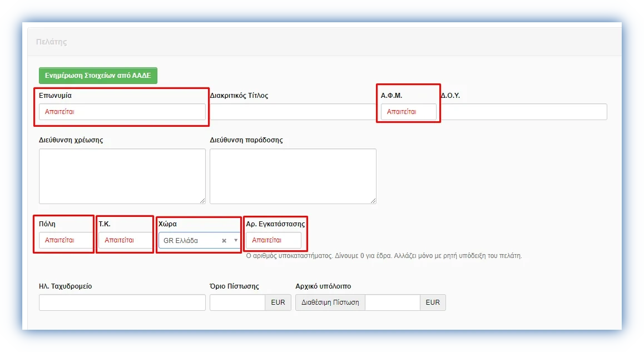Focus the Ηλ. Ταχυδρομείο email field

pyautogui.click(x=122, y=303)
